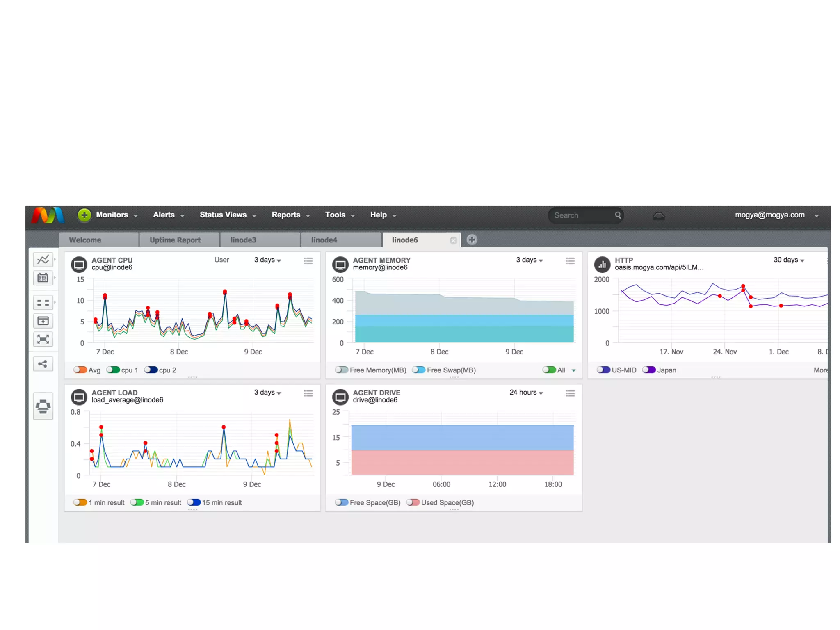Toggle the Avg series in CPU chart
The height and width of the screenshot is (630, 840).
click(80, 370)
